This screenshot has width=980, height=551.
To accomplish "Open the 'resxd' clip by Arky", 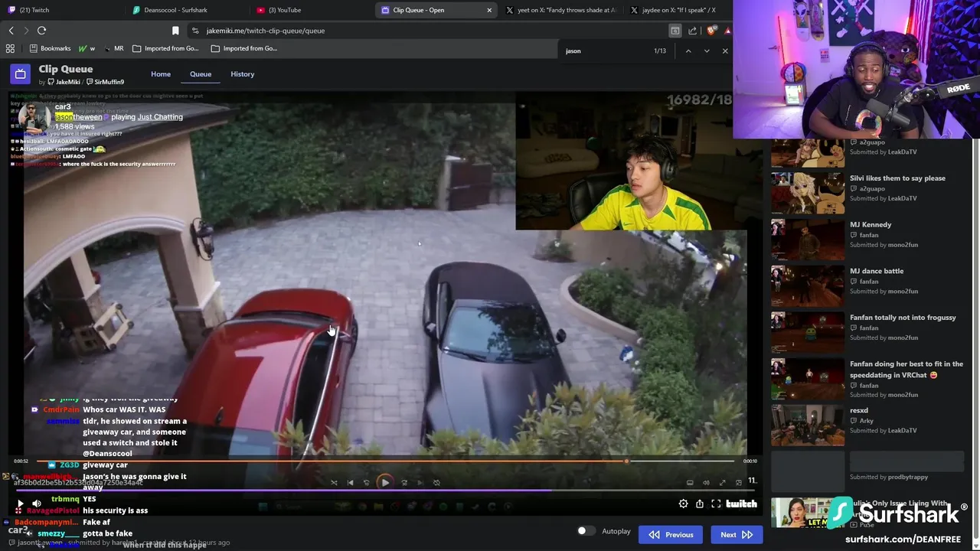I will [859, 410].
